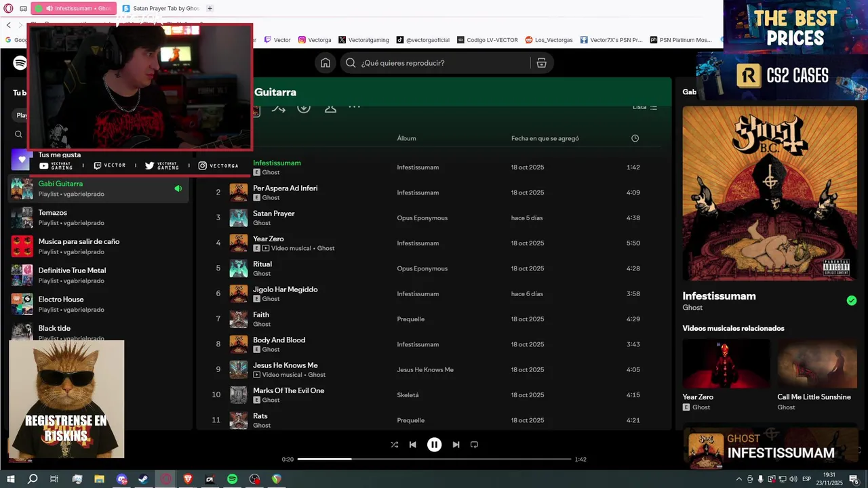The height and width of the screenshot is (488, 868).
Task: Seek on the song progress bar
Action: coord(434,459)
